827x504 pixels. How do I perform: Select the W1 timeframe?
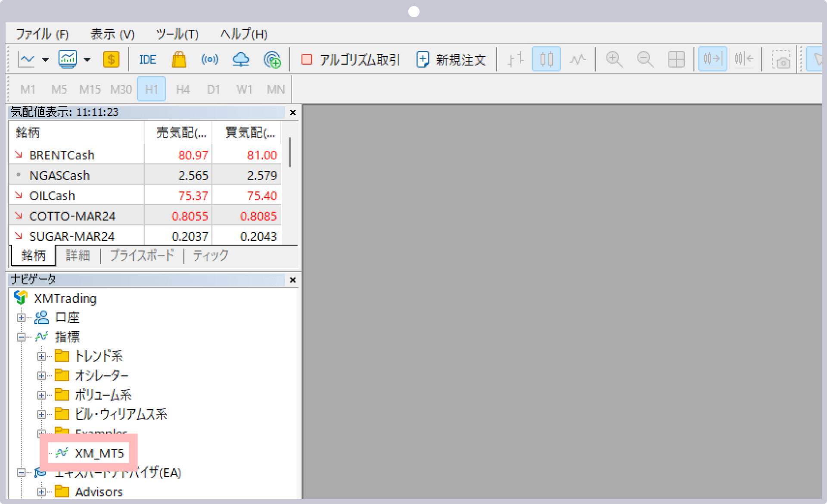point(244,89)
